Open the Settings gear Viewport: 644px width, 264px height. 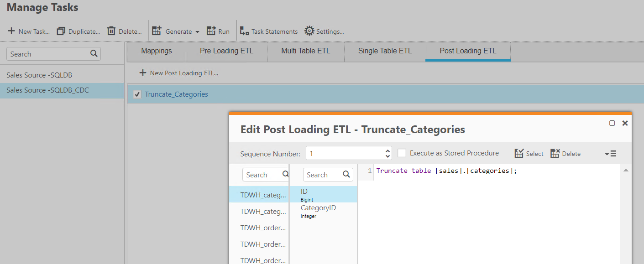(309, 31)
